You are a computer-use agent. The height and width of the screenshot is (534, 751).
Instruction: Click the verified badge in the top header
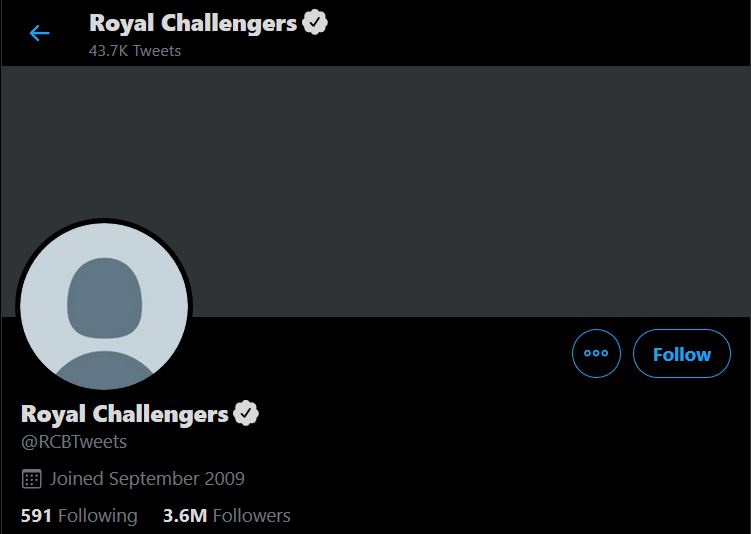tap(315, 23)
